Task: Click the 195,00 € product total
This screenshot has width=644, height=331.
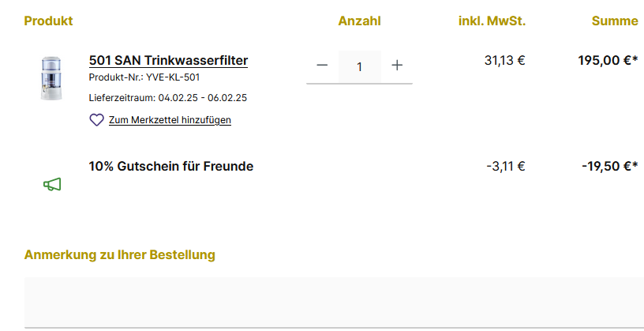Action: (607, 60)
